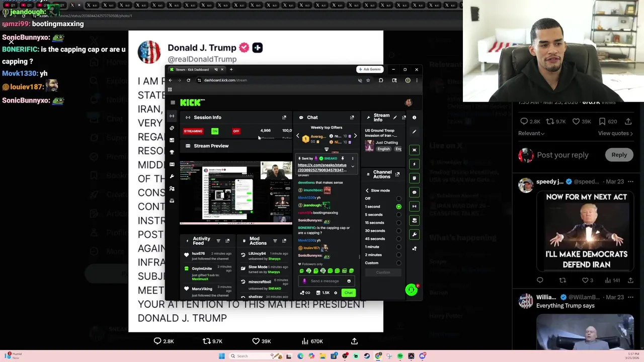Open chat settings gear icon

(x=336, y=293)
